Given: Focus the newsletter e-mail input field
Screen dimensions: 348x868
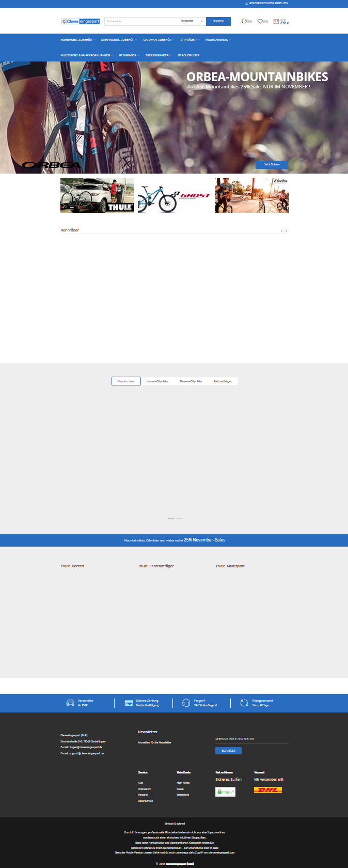Looking at the screenshot, I should [252, 739].
